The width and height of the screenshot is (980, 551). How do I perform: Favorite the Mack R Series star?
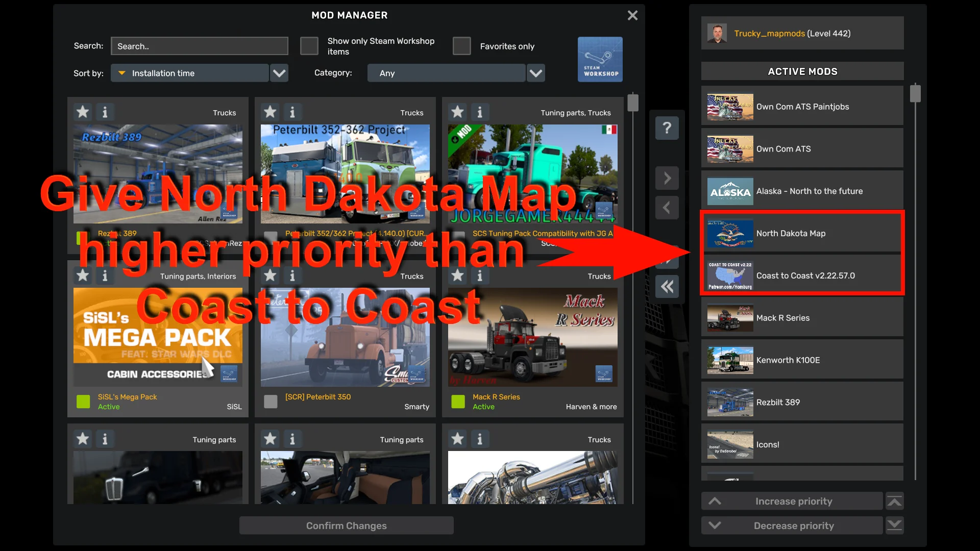click(x=457, y=275)
